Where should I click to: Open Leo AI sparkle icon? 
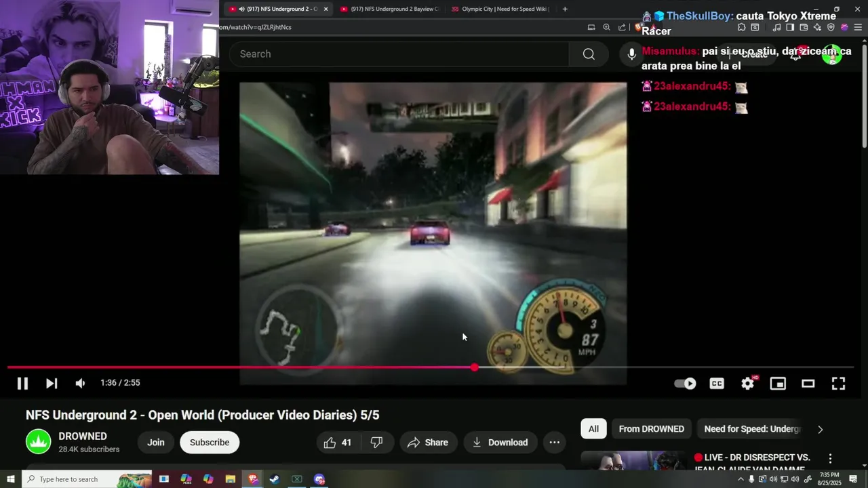[x=817, y=28]
